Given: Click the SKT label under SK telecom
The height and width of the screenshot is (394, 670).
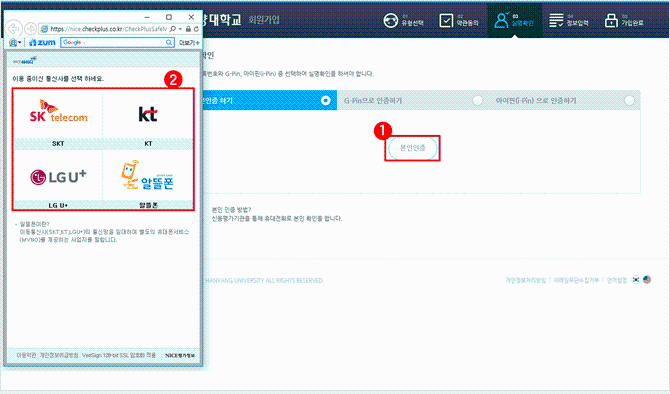Looking at the screenshot, I should 58,144.
